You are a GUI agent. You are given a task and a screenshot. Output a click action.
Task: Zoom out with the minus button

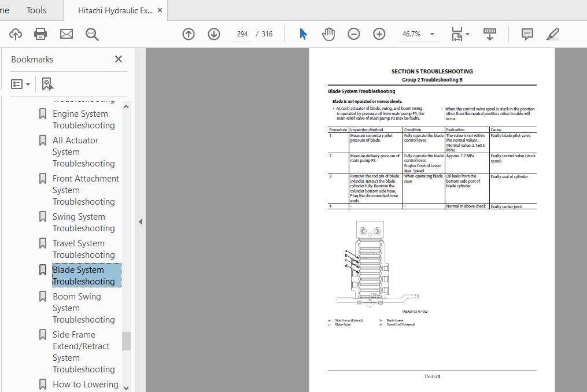pos(354,34)
